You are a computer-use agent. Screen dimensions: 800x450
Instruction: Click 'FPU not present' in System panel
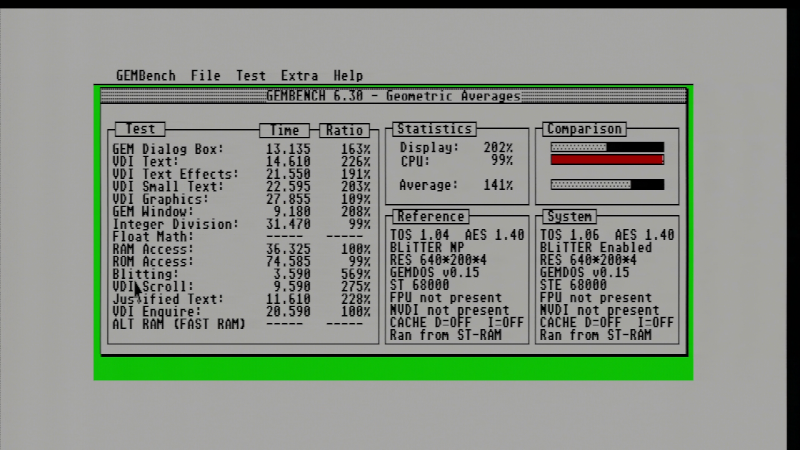tap(596, 297)
